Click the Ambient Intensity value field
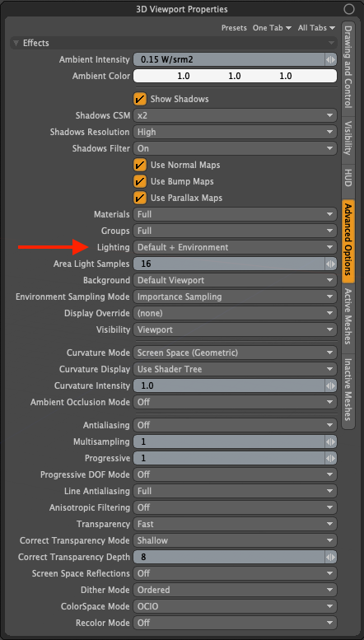 (x=229, y=59)
